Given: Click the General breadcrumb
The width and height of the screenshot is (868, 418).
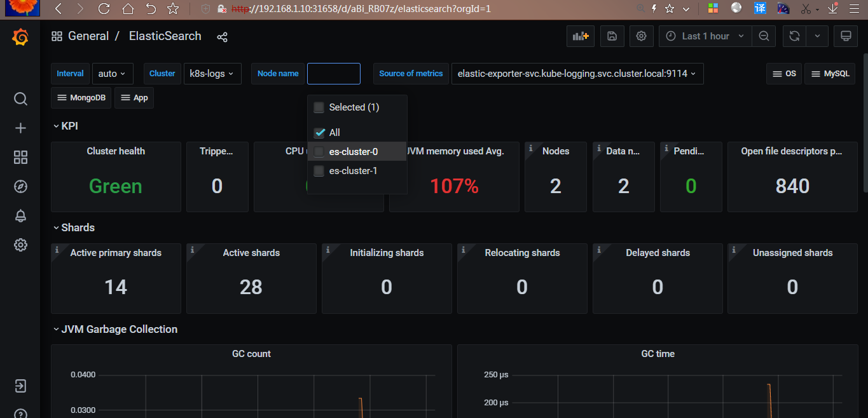Looking at the screenshot, I should point(88,36).
